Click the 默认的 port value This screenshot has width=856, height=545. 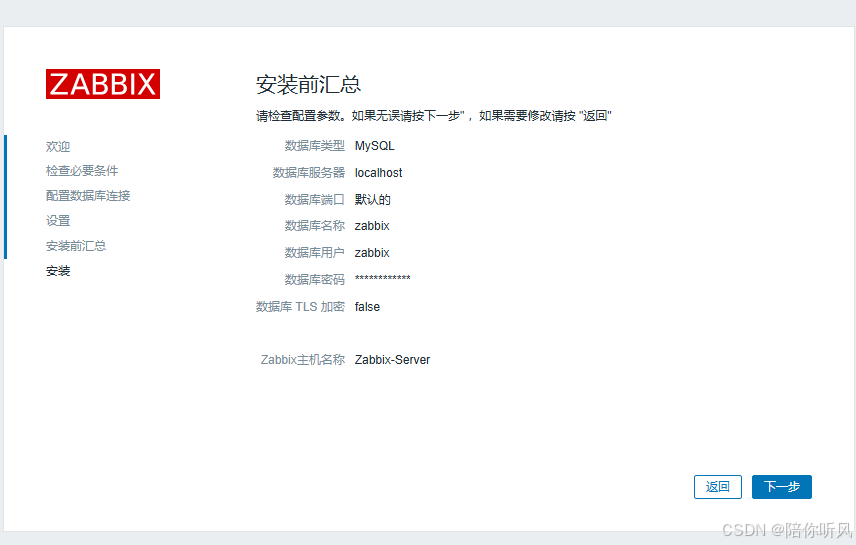373,199
